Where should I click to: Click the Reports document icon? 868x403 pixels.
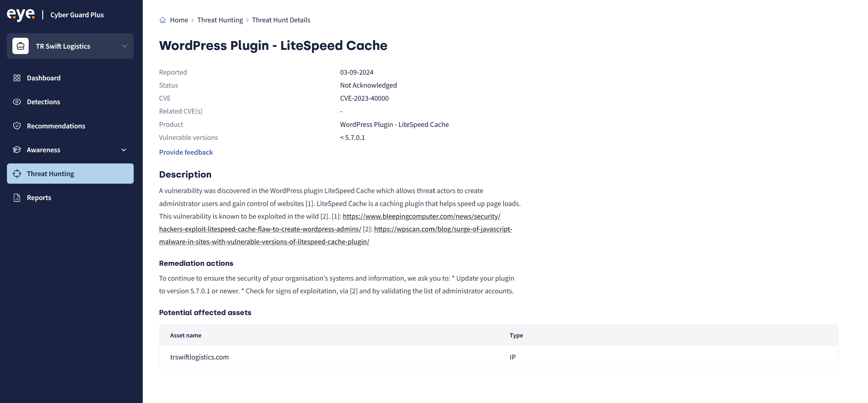pos(17,198)
